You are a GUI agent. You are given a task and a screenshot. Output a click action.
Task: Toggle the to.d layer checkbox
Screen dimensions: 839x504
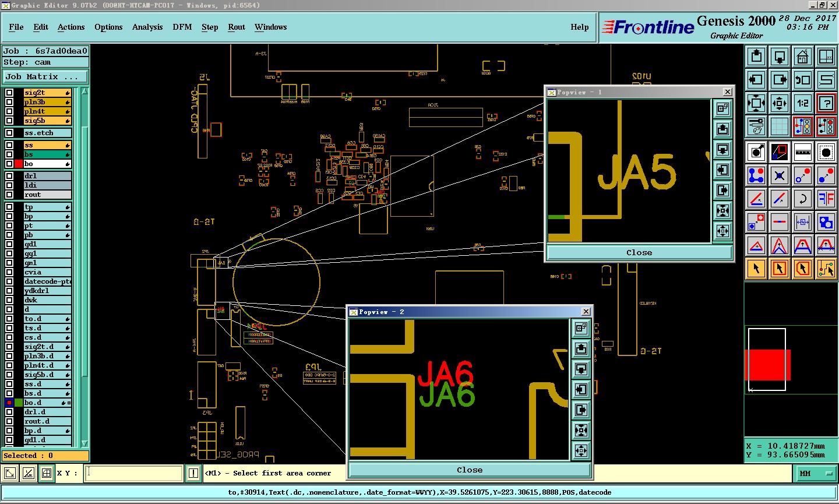coord(9,319)
